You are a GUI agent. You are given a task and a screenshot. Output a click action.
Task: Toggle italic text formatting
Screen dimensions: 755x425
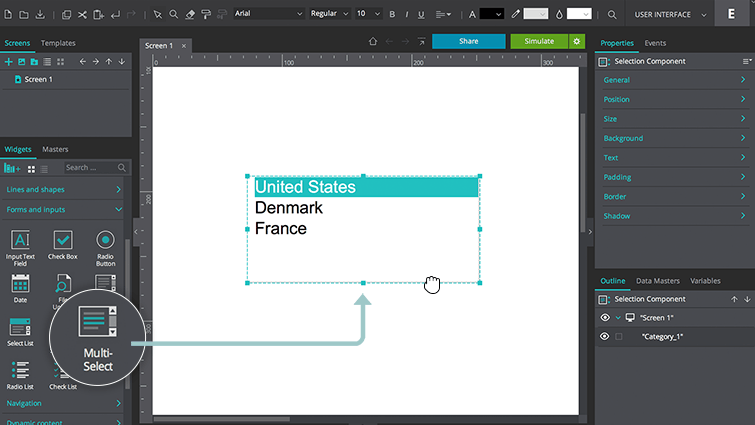pos(407,14)
